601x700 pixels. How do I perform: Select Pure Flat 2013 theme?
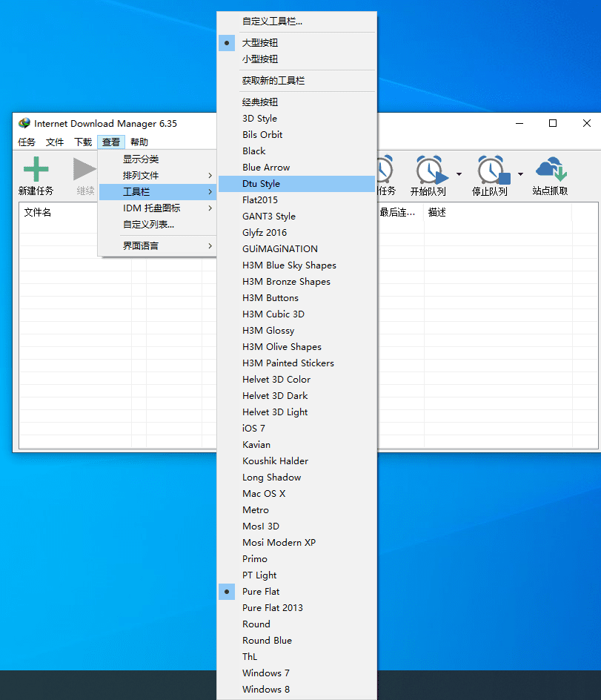click(x=296, y=607)
